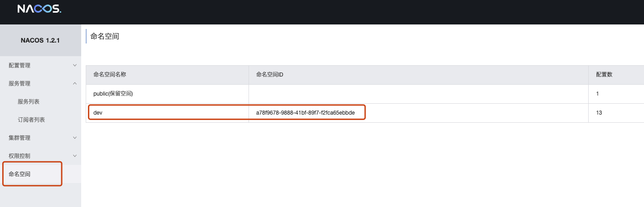This screenshot has width=644, height=207.
Task: Go to 订阅者列表 in the sidebar
Action: 31,120
